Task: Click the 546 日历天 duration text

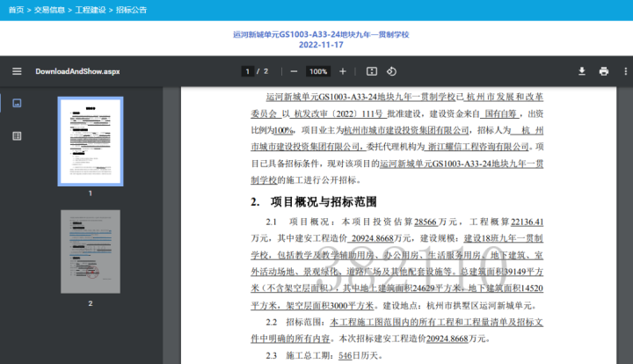Action: click(x=360, y=355)
